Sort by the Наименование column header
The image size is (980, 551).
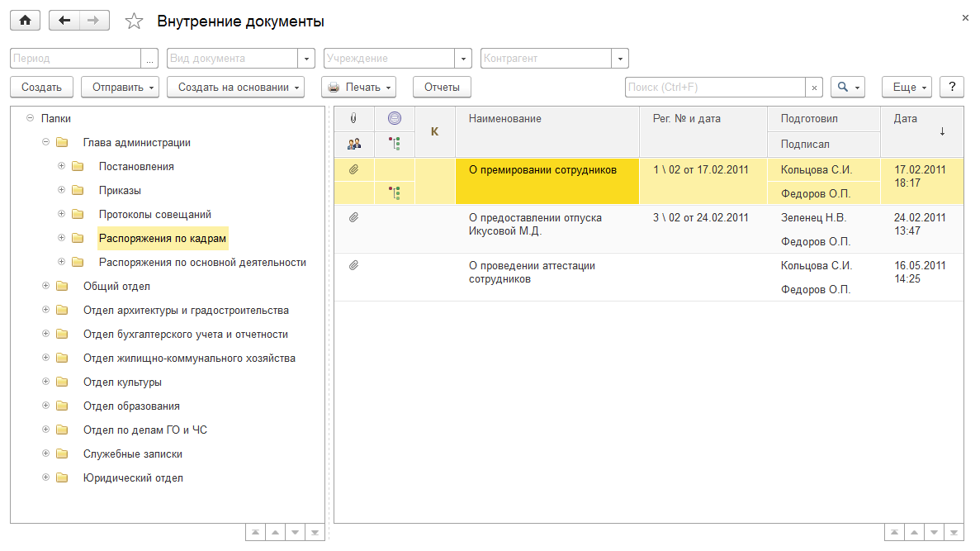547,131
